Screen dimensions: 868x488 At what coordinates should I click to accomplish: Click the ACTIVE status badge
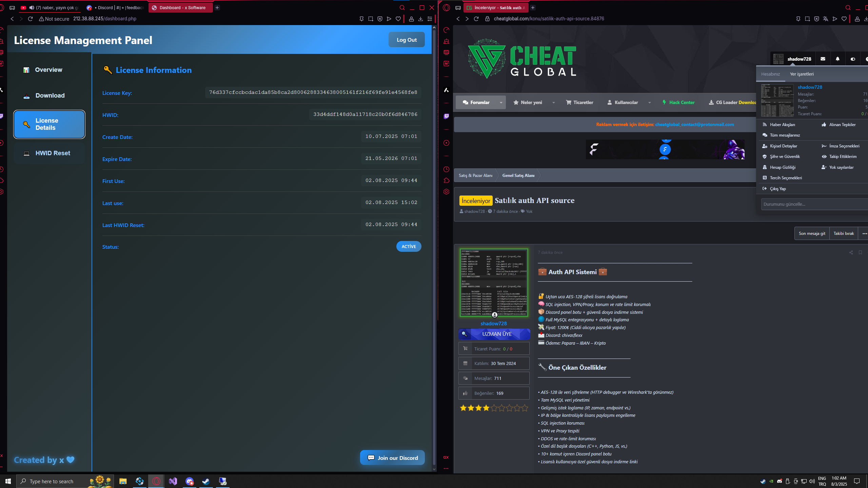point(409,246)
